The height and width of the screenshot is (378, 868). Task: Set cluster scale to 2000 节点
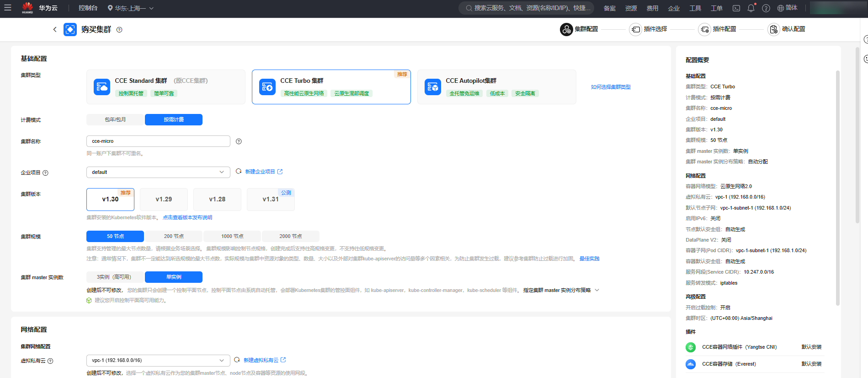tap(291, 236)
